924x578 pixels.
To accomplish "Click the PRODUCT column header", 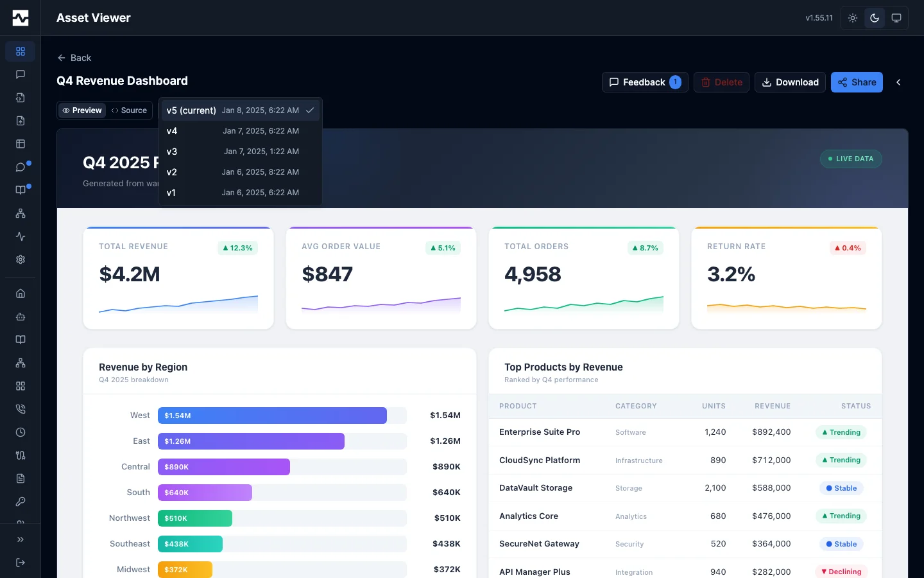I will (518, 406).
